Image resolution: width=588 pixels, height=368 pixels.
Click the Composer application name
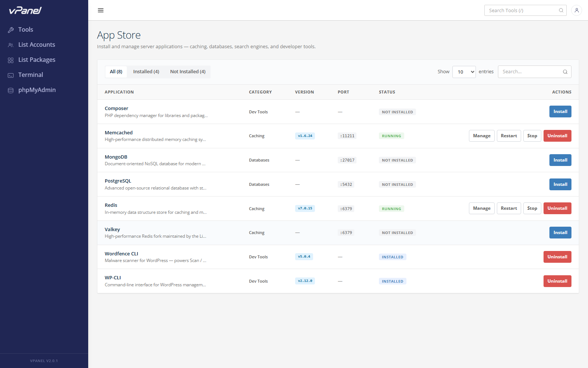[x=116, y=109]
